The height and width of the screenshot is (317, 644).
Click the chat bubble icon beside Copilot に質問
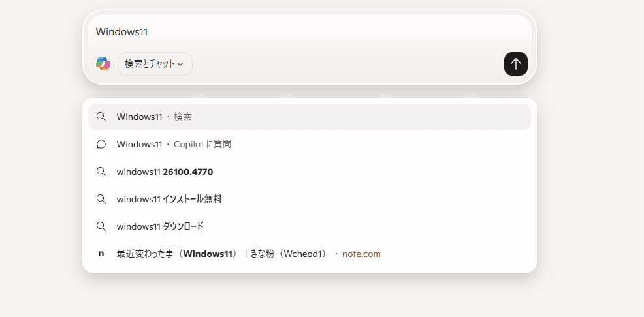101,144
